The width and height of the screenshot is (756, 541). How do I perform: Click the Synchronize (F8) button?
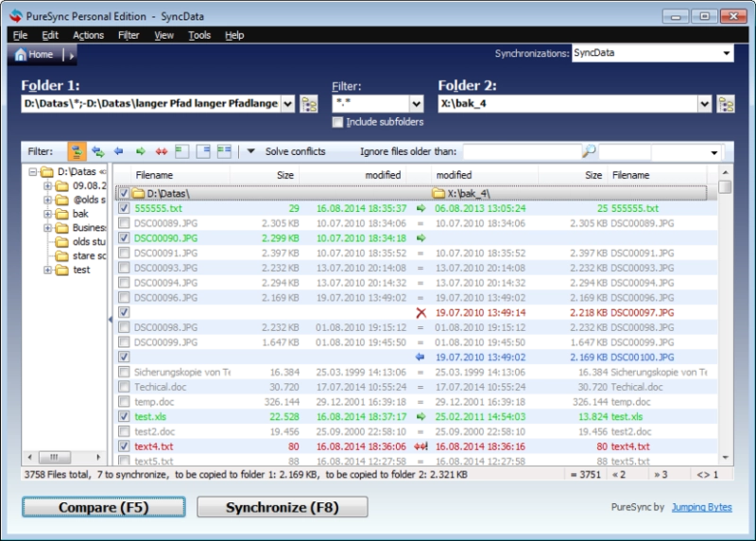282,507
